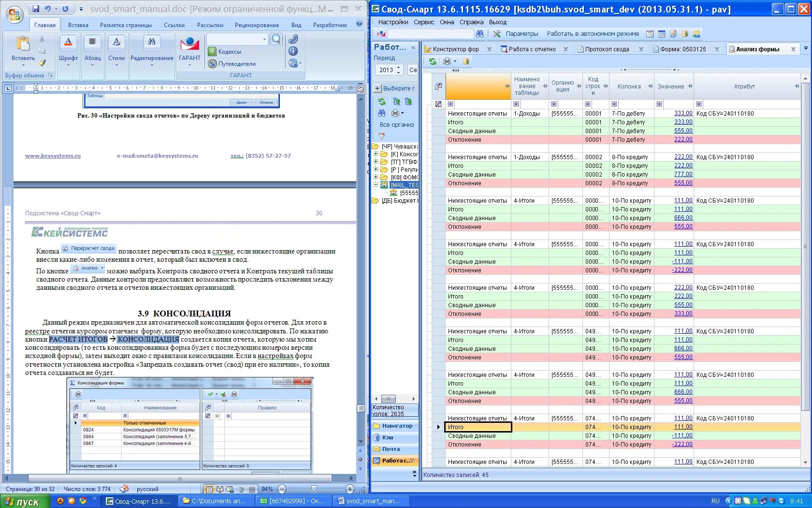812x508 pixels.
Task: Open the C:\Documents an... taskbar item
Action: [x=215, y=501]
